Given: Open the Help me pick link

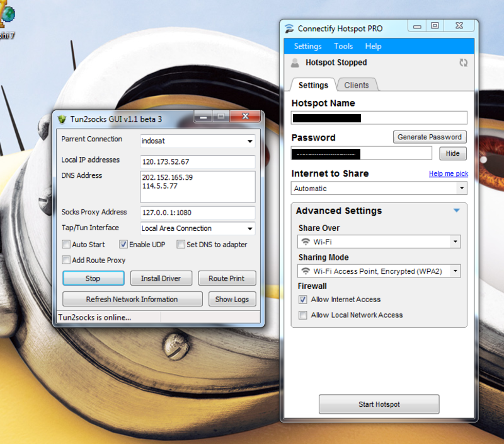Looking at the screenshot, I should 449,173.
